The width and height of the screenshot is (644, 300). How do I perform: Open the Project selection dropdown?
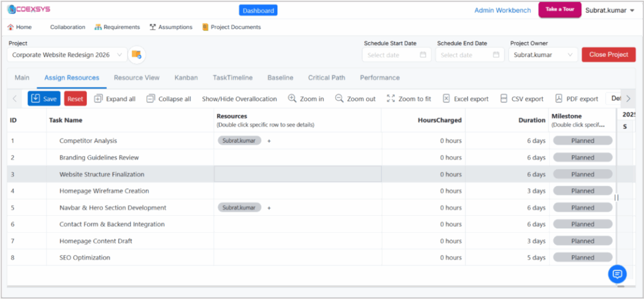tap(68, 55)
